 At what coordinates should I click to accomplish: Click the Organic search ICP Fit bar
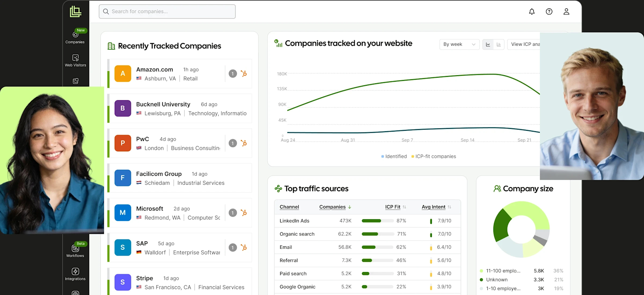[x=378, y=234]
